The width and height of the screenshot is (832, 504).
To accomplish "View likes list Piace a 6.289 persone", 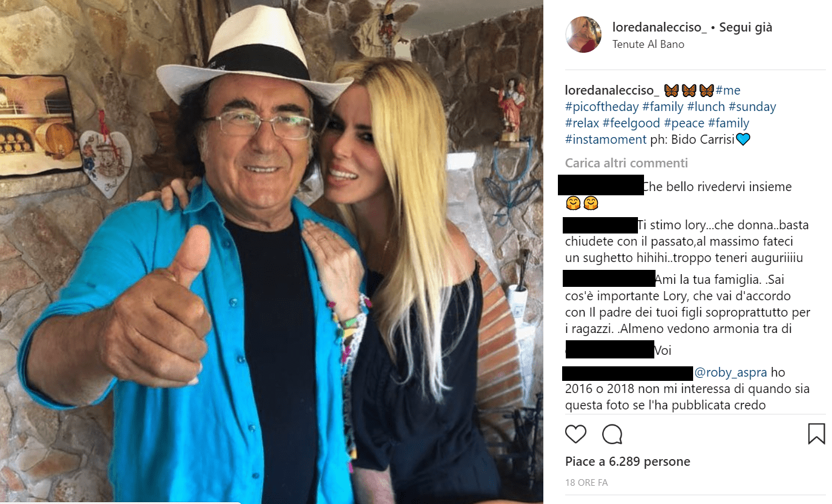I will coord(628,462).
